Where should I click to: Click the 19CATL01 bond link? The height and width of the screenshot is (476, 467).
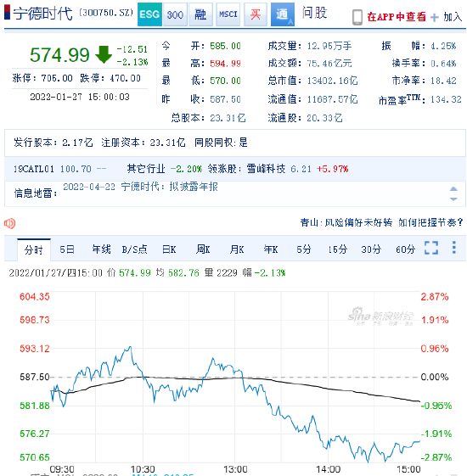coord(34,169)
